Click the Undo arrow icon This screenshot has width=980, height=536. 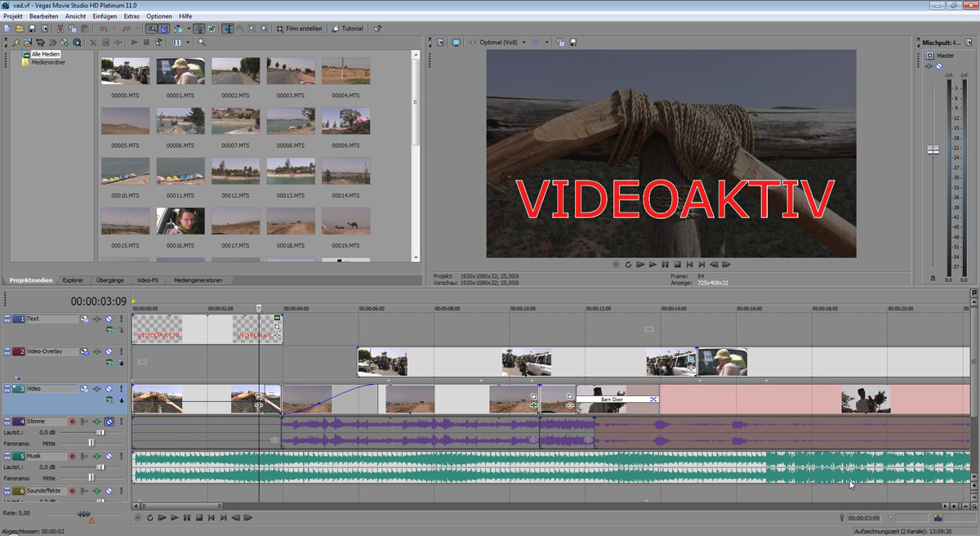103,29
